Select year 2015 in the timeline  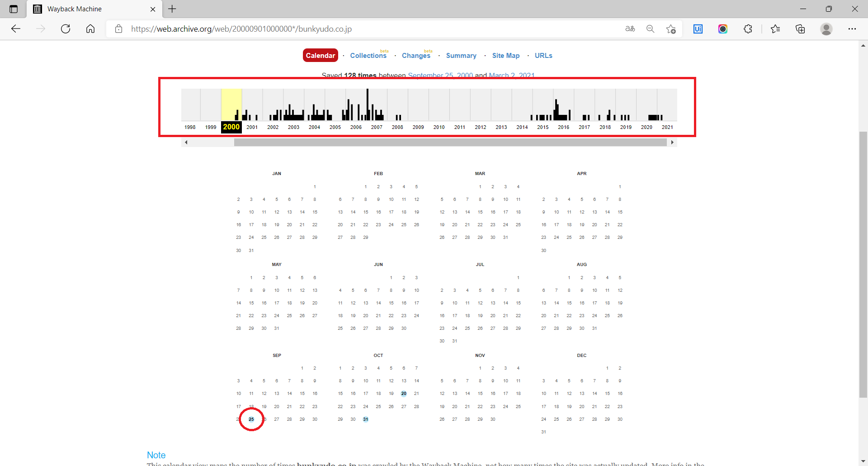[542, 127]
